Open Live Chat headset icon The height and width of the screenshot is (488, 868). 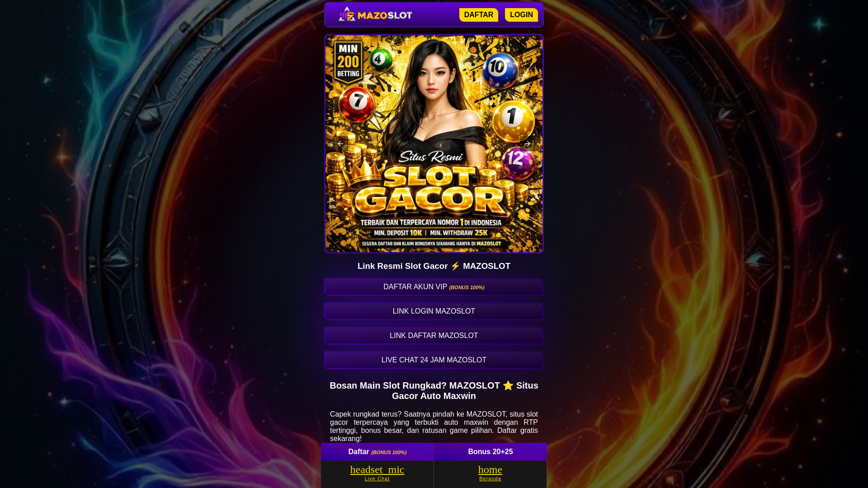tap(377, 469)
